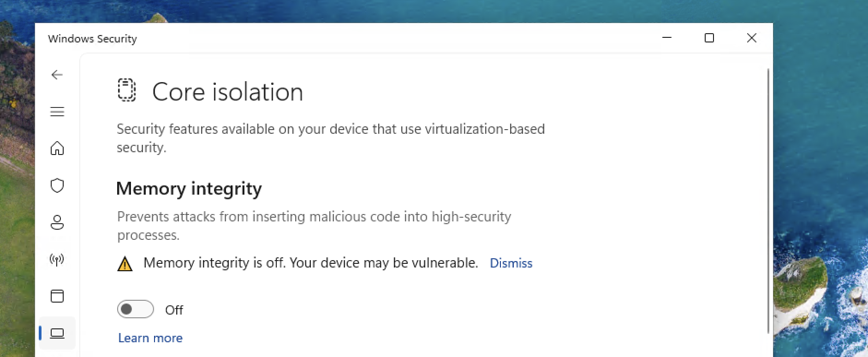This screenshot has width=868, height=357.
Task: Close the Windows Security window
Action: coord(752,38)
